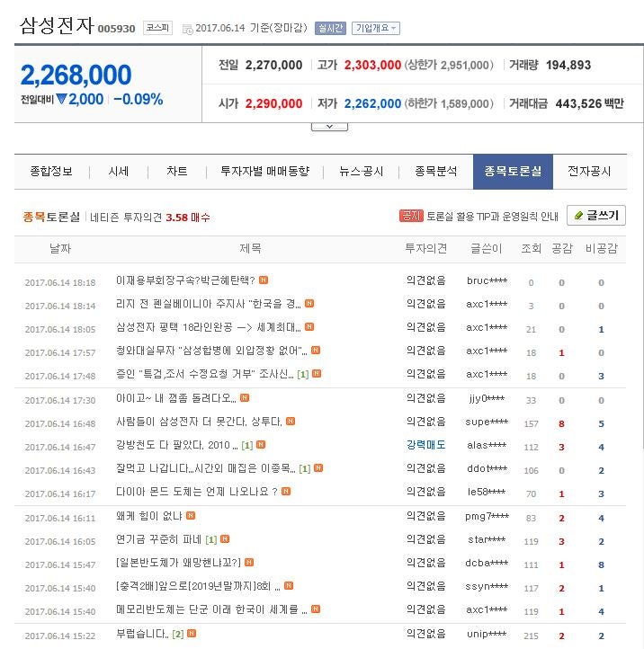Click the 조회 column header
This screenshot has height=649, width=644.
531,248
